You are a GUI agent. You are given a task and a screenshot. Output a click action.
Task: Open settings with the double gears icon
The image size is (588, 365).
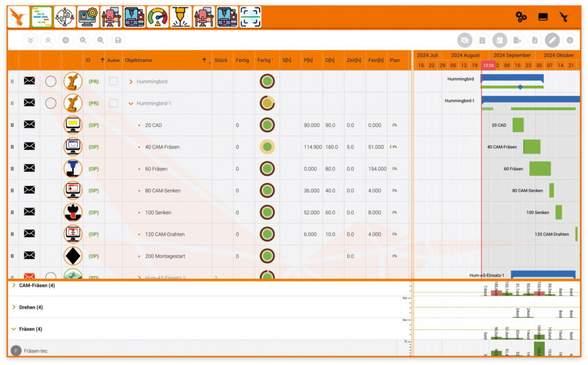(x=521, y=17)
